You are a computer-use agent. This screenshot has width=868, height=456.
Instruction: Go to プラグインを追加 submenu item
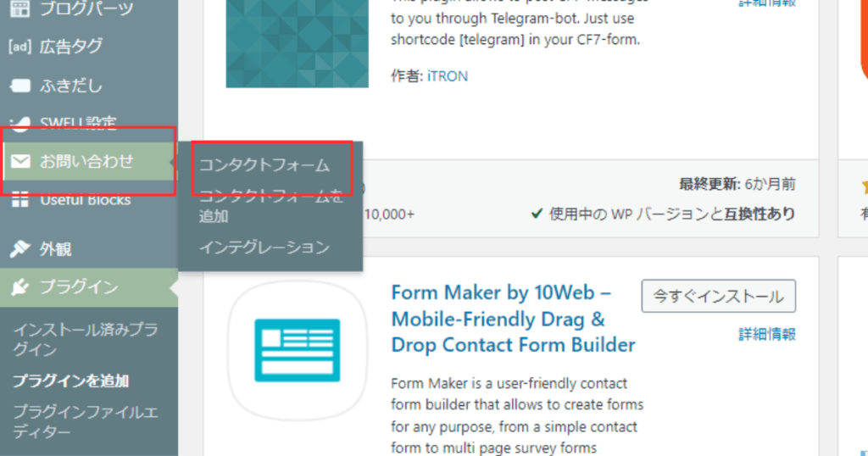(71, 381)
